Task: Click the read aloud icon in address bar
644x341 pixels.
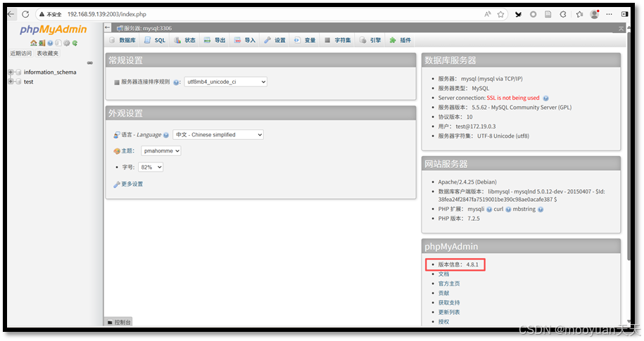Action: click(x=488, y=14)
